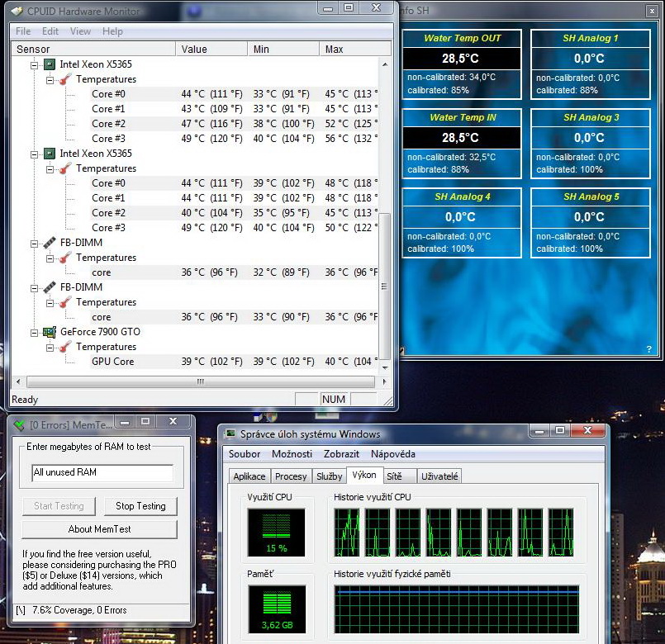Collapse the second Intel Xeon X5365 node

(35, 154)
